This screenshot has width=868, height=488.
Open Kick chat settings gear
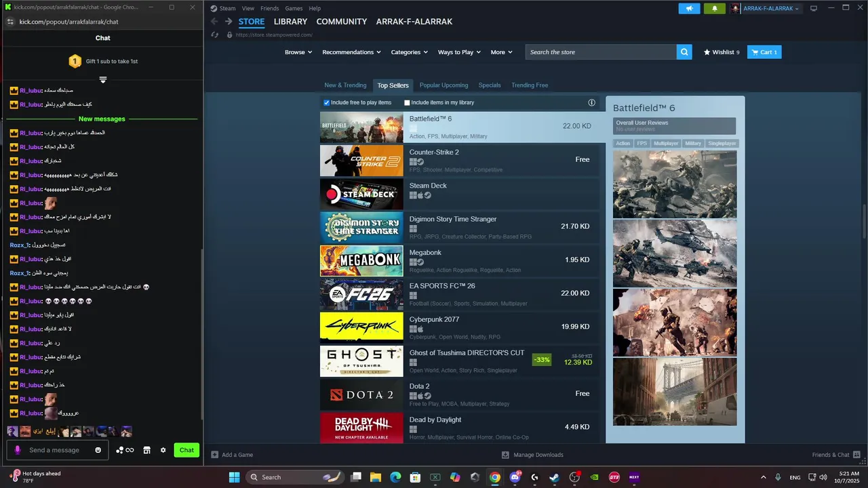(x=163, y=450)
